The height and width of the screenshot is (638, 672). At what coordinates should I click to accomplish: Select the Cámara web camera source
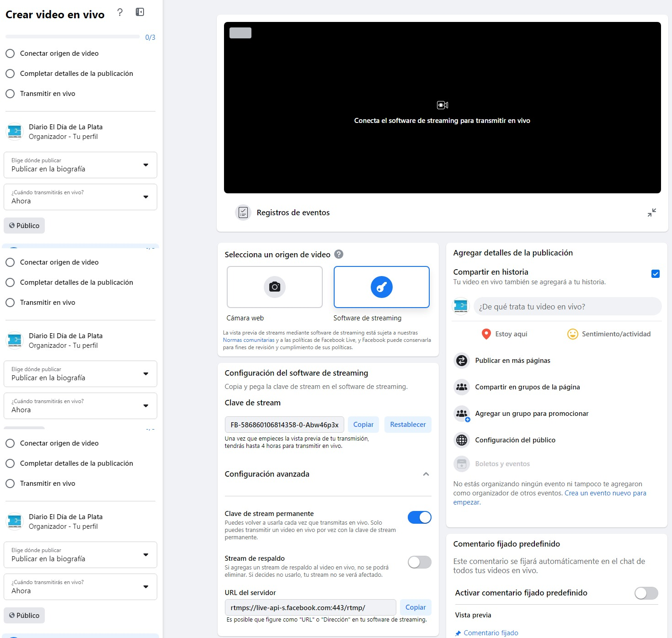(274, 287)
